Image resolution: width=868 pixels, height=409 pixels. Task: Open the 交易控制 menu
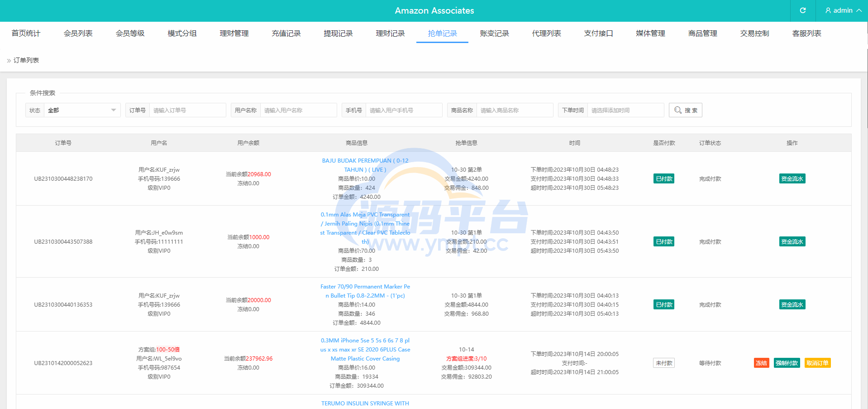(754, 34)
